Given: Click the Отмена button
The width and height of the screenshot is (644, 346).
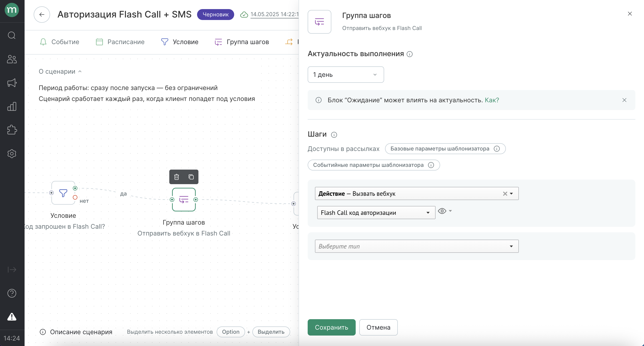Looking at the screenshot, I should [378, 327].
